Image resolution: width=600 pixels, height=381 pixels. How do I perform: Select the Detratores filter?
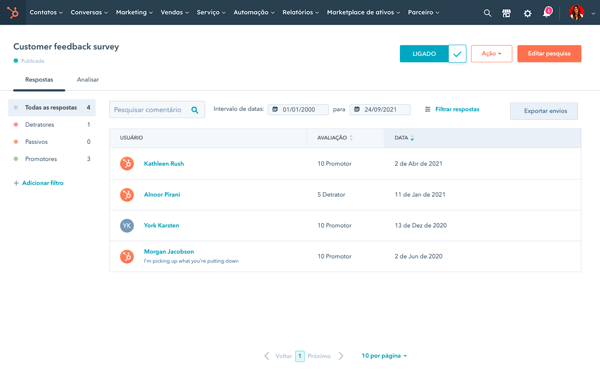pos(52,125)
